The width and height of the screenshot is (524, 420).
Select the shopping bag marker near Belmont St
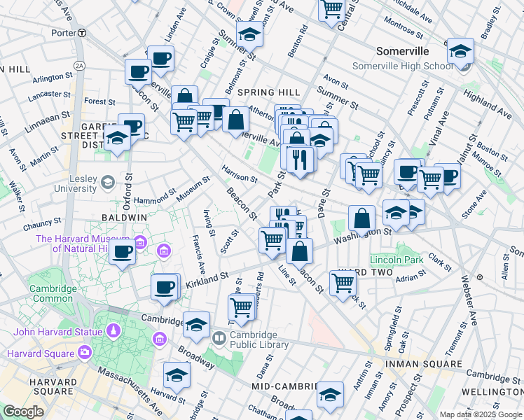235,121
